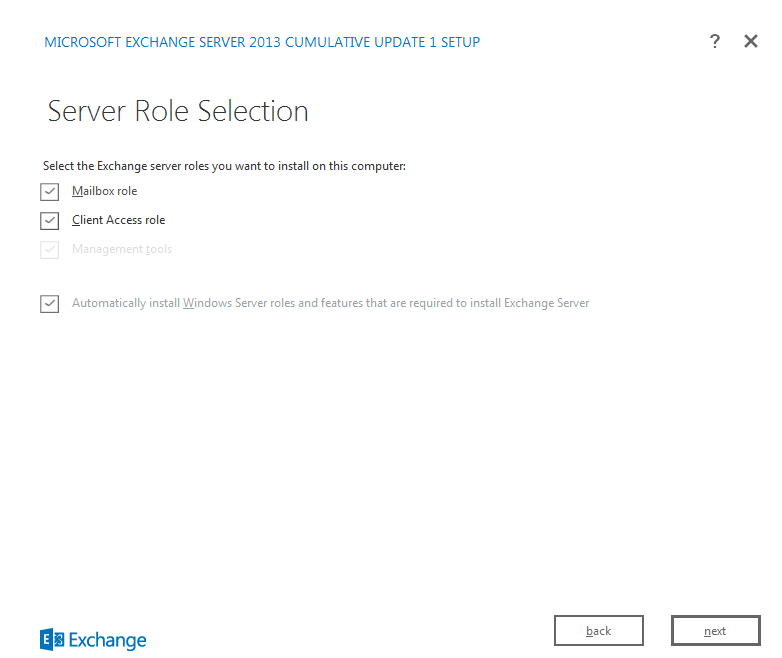Click the Server Role Selection heading

click(178, 111)
